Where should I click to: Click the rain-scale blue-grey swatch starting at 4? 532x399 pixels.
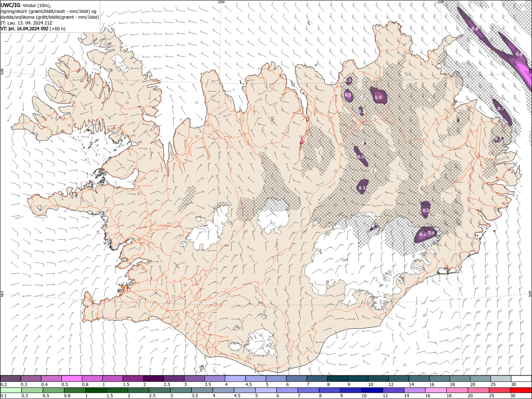point(224,390)
